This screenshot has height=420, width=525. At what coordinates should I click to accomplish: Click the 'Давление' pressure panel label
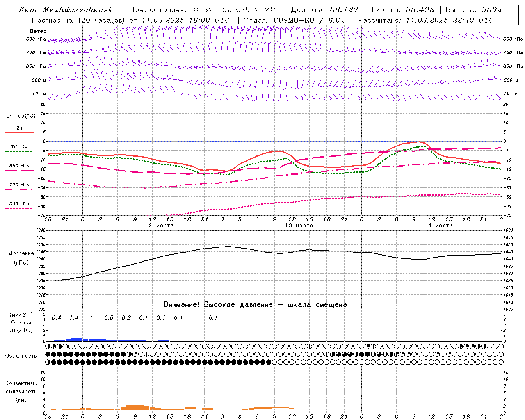(21, 253)
